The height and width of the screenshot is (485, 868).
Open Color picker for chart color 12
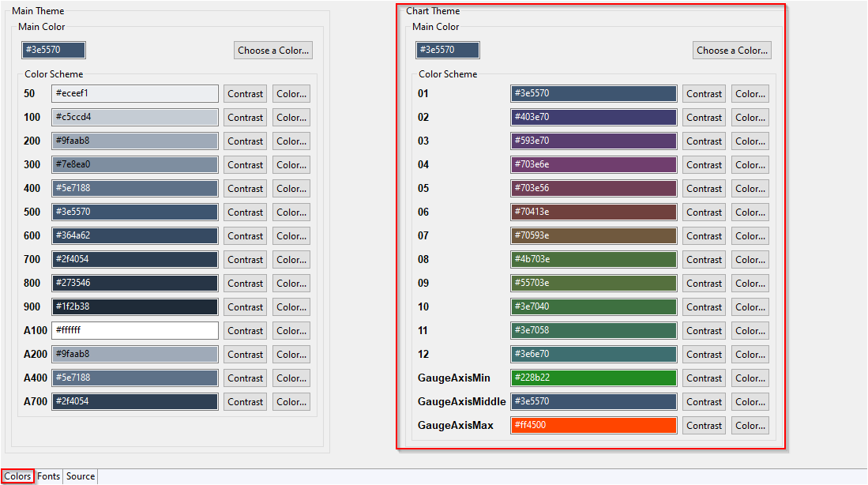(750, 354)
